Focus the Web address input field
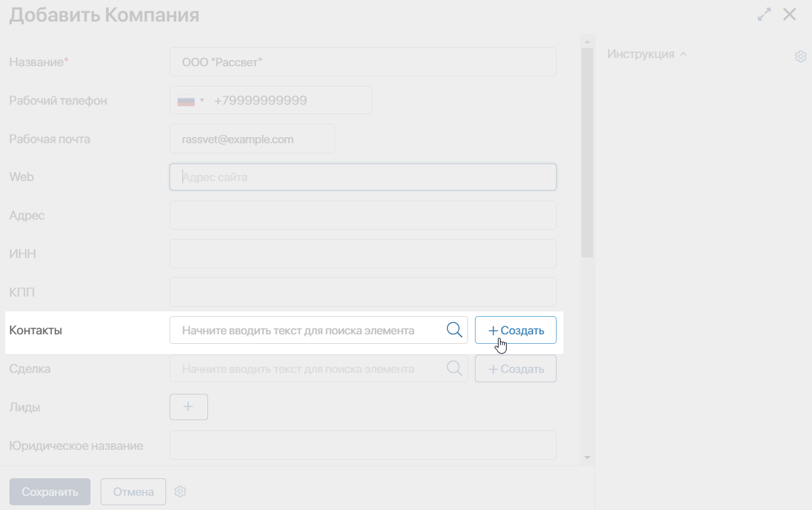The height and width of the screenshot is (510, 812). coord(363,178)
